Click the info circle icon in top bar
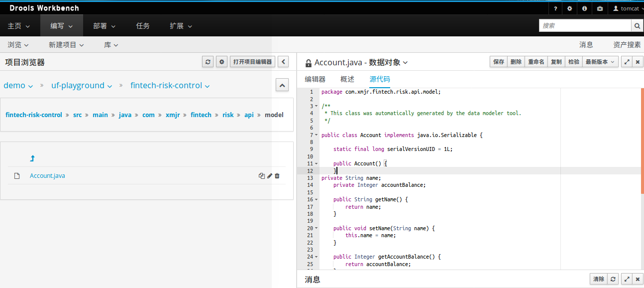Viewport: 644px width, 288px height. 584,8
